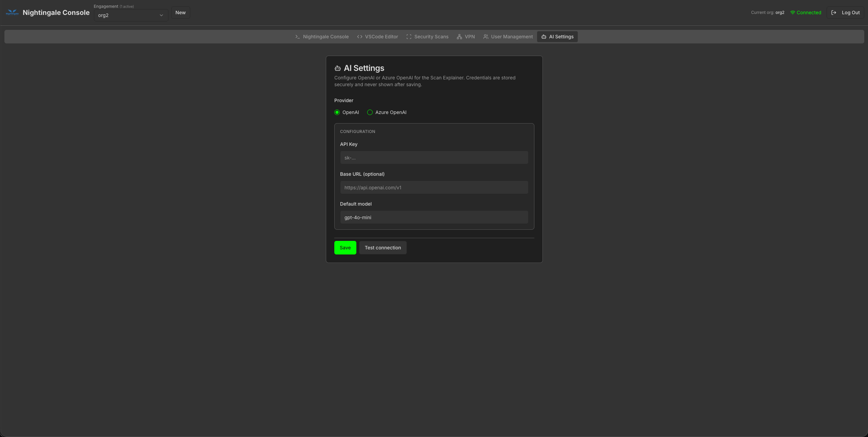Click the Log Out button
Viewport: 868px width, 437px height.
[x=845, y=13]
